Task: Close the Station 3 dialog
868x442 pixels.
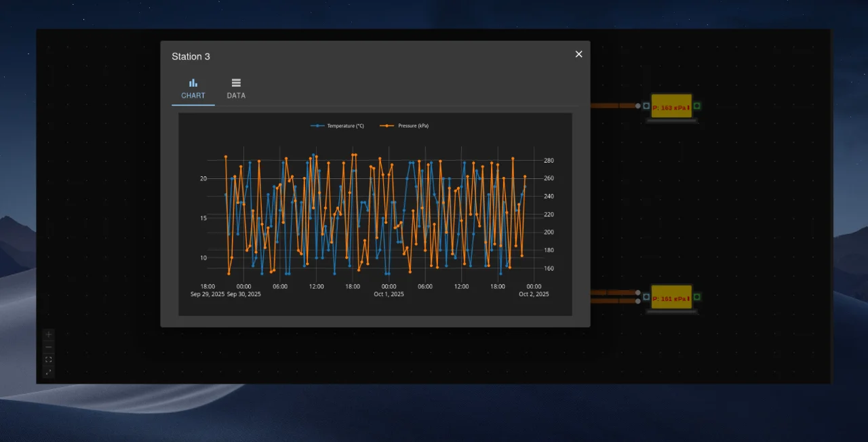Action: 578,54
